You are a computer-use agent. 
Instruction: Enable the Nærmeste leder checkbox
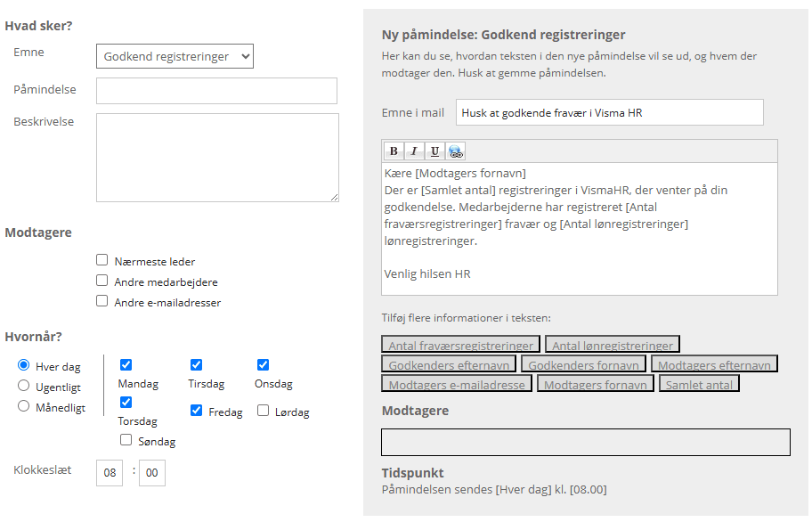tap(102, 261)
